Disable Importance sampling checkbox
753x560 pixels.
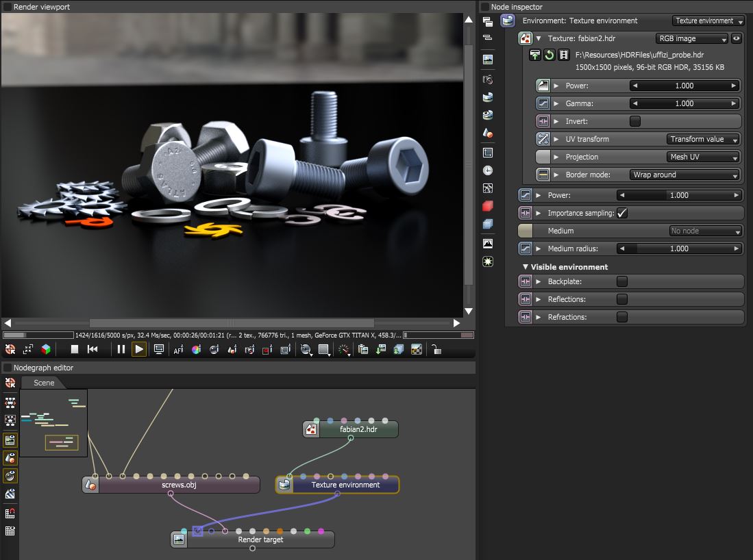pyautogui.click(x=622, y=213)
